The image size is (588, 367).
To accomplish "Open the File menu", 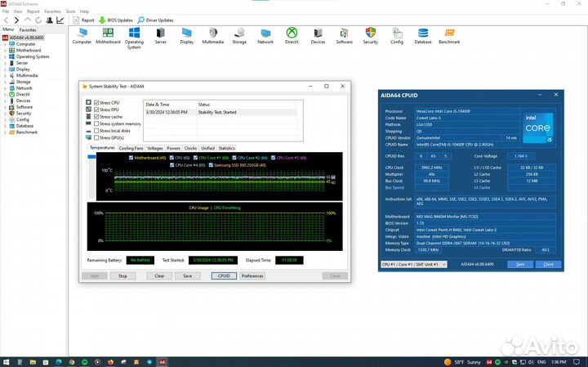I will (5, 11).
